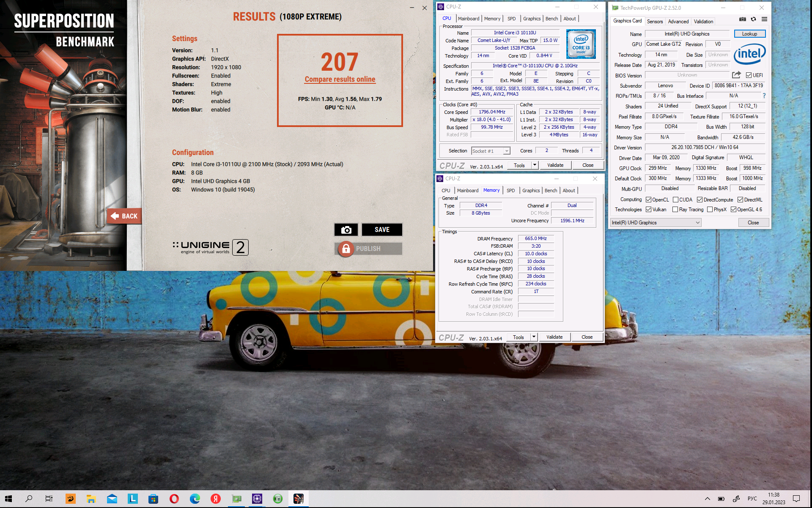Toggle the Ray Tracing checkbox
812x508 pixels.
tap(675, 210)
